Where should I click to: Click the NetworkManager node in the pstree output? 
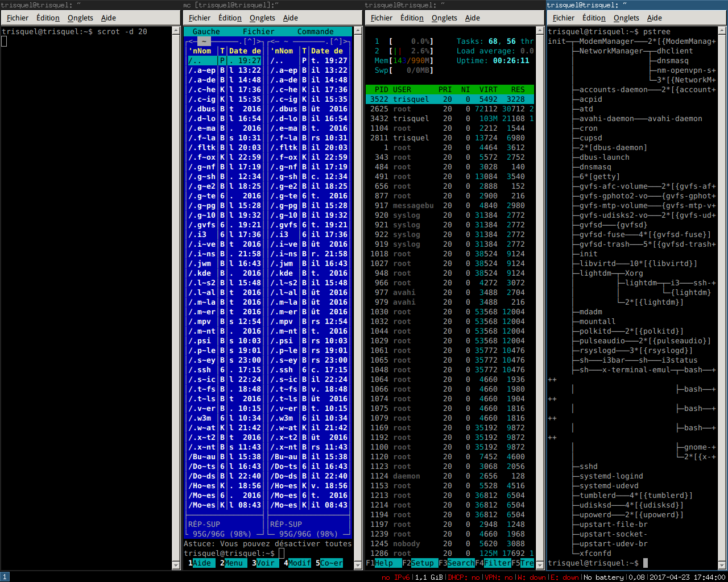611,51
